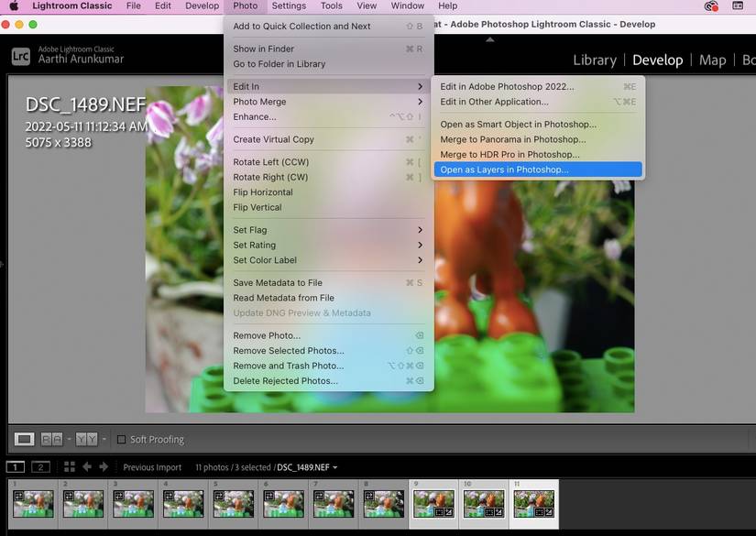
Task: Open grid view from filmstrip bar
Action: pyautogui.click(x=70, y=466)
